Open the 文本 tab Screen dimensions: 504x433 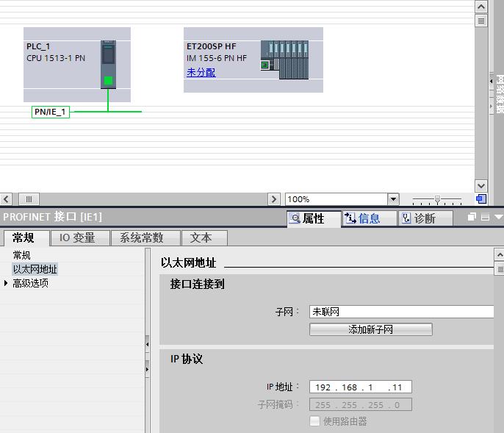pos(204,238)
